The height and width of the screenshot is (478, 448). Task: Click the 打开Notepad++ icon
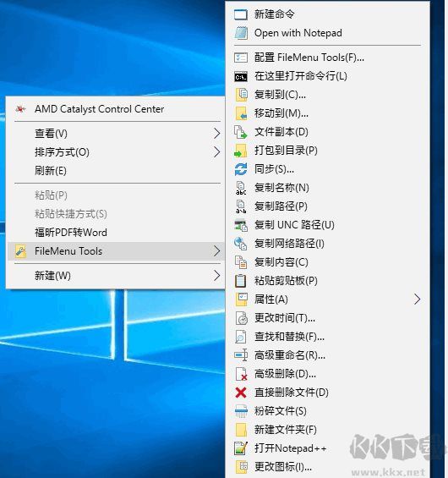[x=241, y=448]
